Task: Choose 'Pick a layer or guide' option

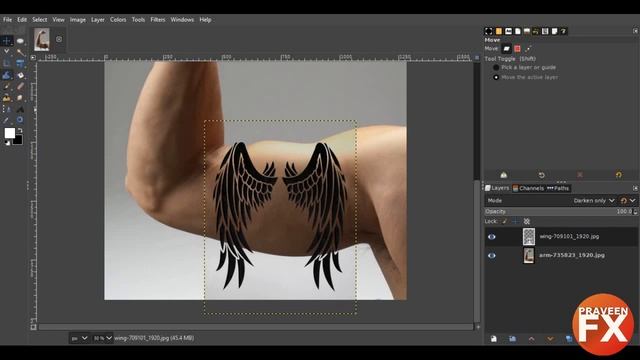Action: point(496,67)
